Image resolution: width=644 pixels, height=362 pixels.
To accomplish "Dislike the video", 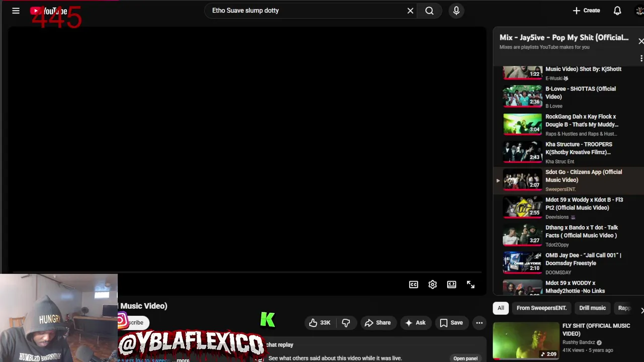I will (346, 323).
